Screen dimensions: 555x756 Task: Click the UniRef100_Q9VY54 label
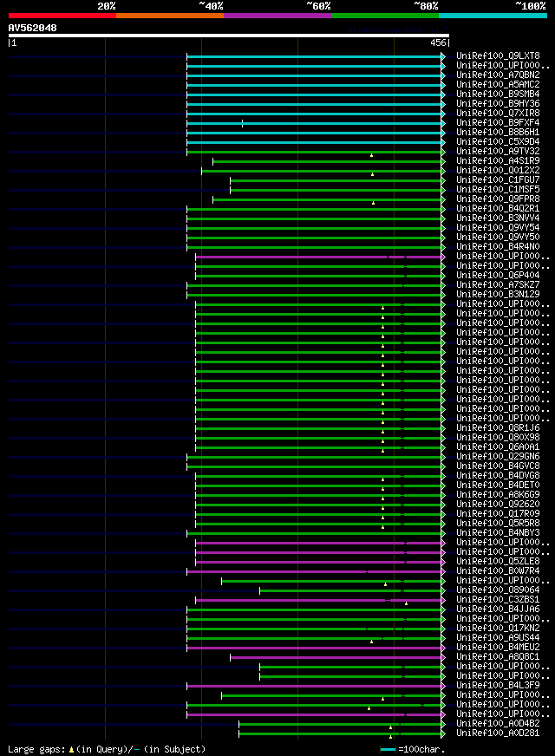[498, 227]
